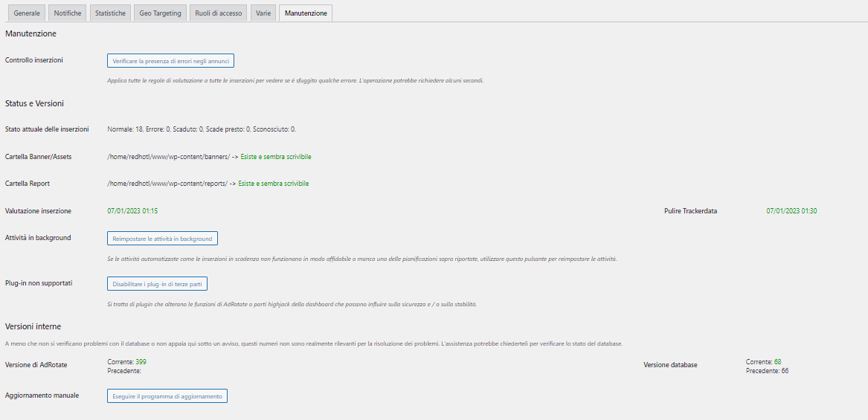868x420 pixels.
Task: Go to the Geo Targeting tab
Action: coord(160,13)
